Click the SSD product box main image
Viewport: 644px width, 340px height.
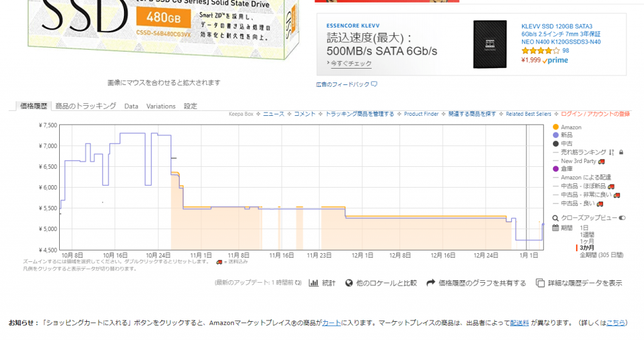(x=164, y=29)
